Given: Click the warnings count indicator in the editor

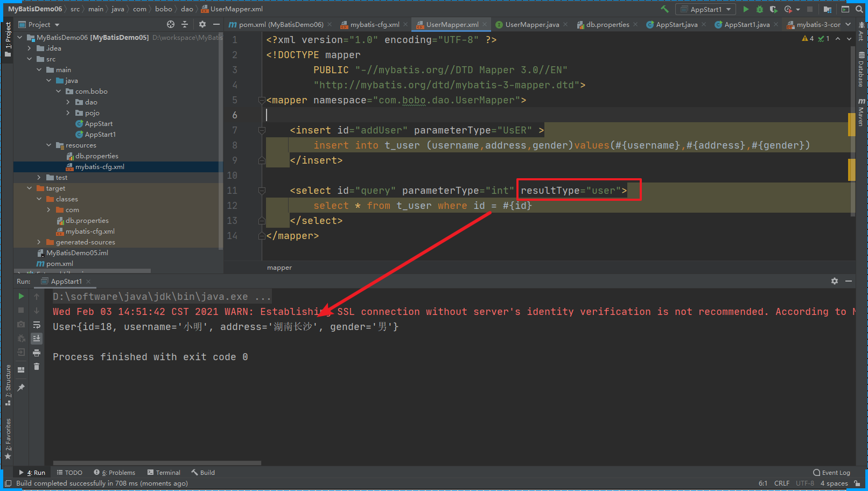Looking at the screenshot, I should coord(808,39).
